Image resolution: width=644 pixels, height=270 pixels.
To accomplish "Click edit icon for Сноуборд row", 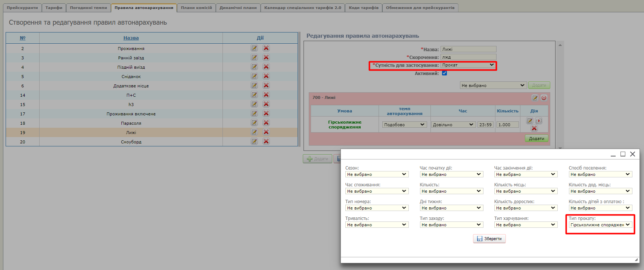I will (254, 142).
